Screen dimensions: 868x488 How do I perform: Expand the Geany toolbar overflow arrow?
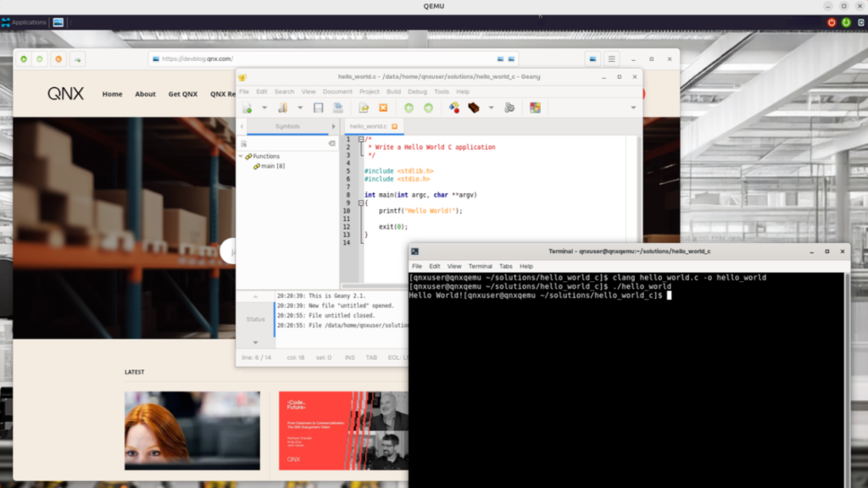633,108
